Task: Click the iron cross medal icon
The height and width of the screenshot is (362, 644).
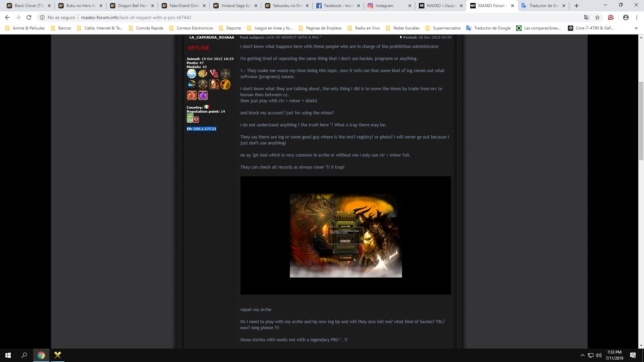Action: (x=225, y=73)
